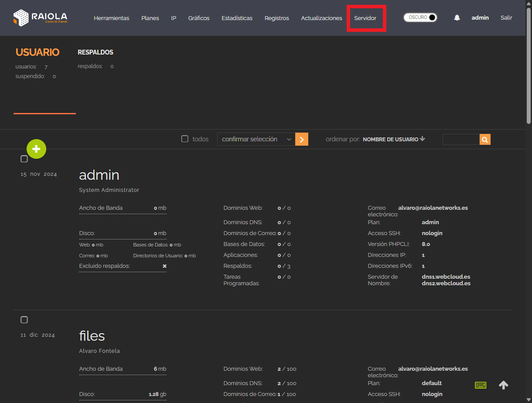Click the 'System Administrator' text
The height and width of the screenshot is (403, 532).
click(109, 190)
